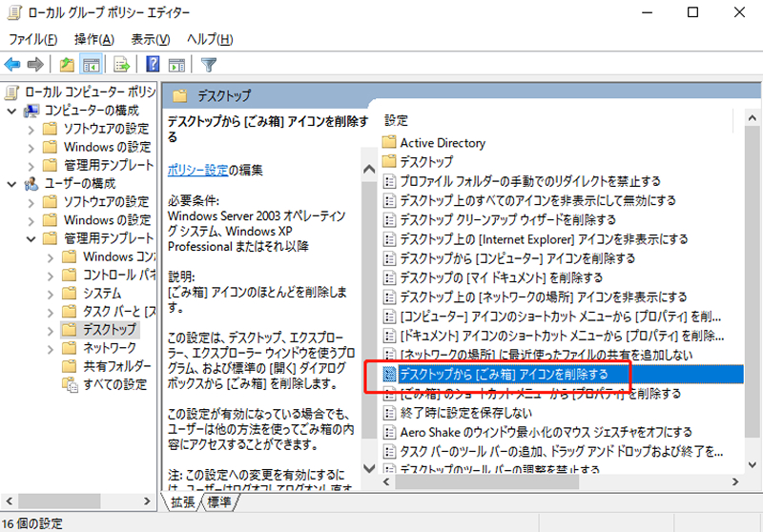Viewport: 763px width, 532px height.
Task: Expand Windows の設定 under コンピューターの構成
Action: [31, 148]
